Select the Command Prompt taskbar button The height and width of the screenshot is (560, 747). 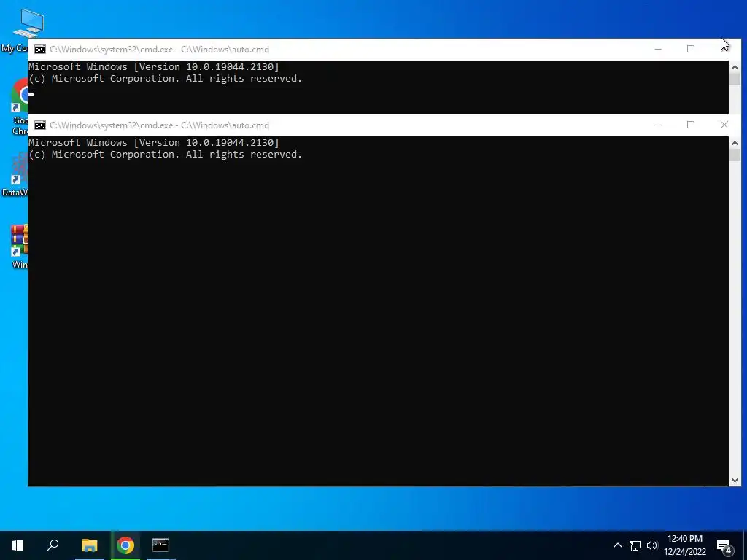tap(160, 545)
